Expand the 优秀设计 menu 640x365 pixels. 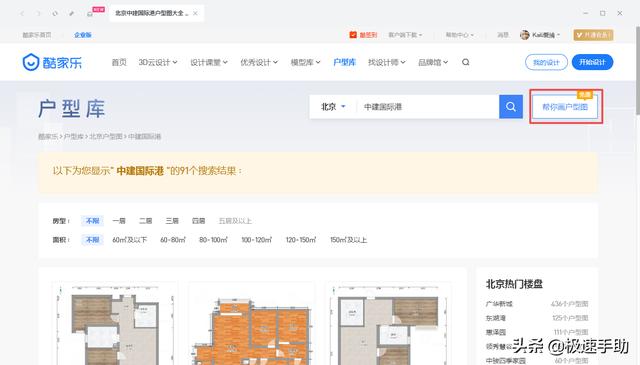[259, 62]
